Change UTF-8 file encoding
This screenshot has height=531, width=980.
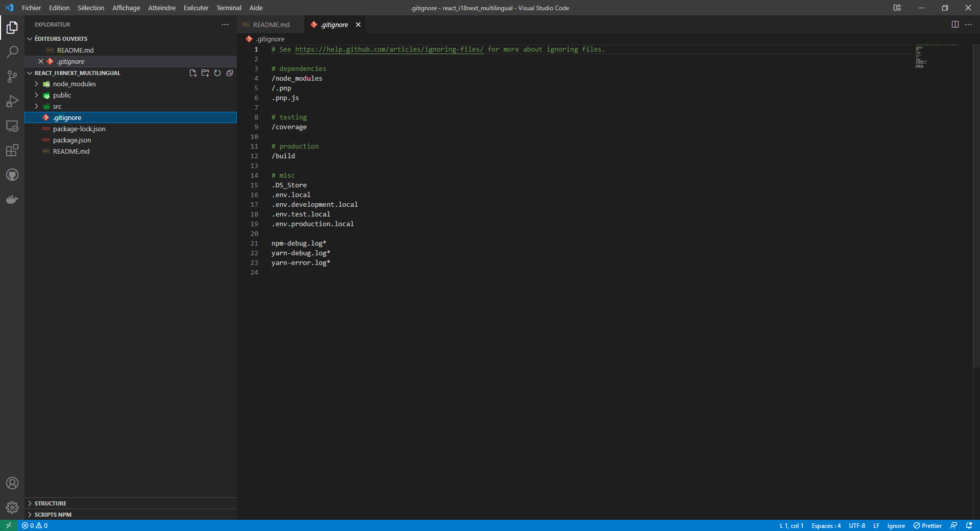857,525
